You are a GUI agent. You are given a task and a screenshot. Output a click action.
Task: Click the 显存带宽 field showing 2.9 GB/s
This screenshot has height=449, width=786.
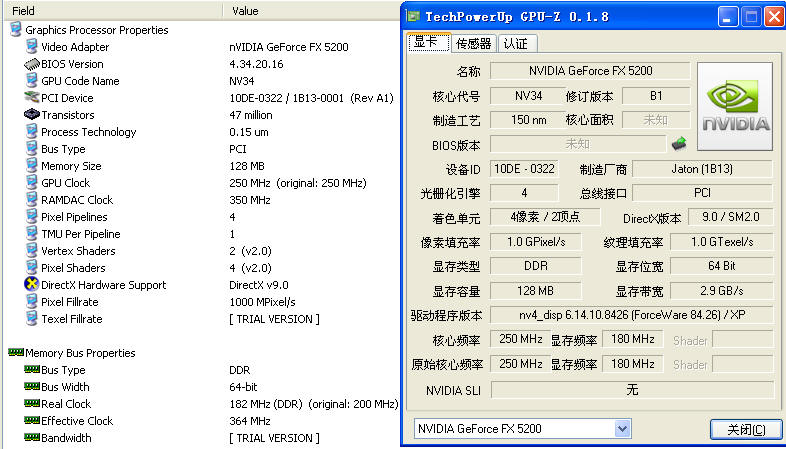click(722, 291)
